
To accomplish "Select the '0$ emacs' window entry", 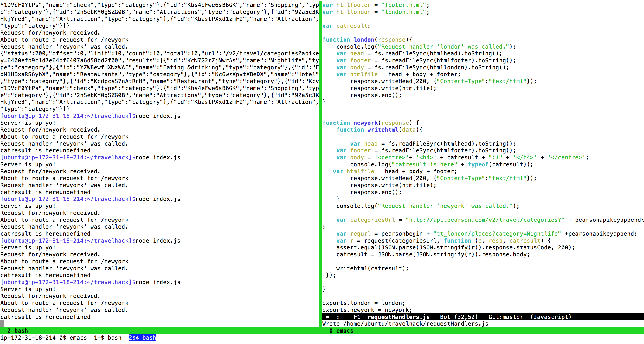I will [x=73, y=338].
